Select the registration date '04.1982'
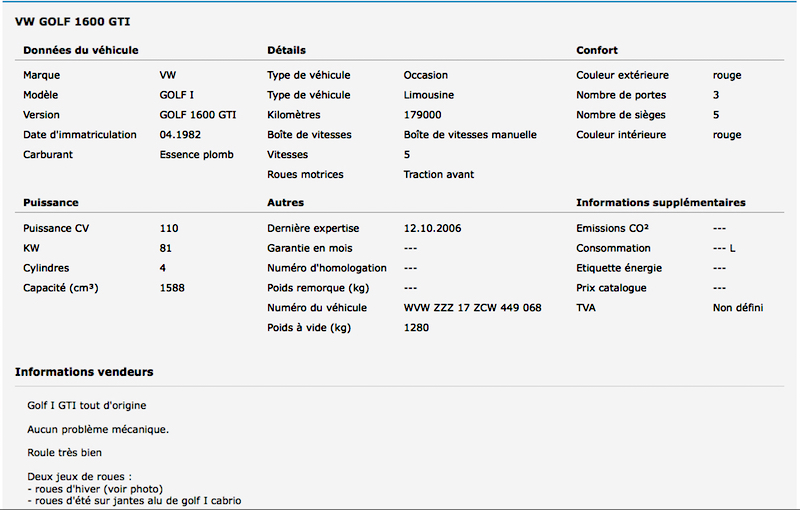800x510 pixels. click(x=180, y=135)
